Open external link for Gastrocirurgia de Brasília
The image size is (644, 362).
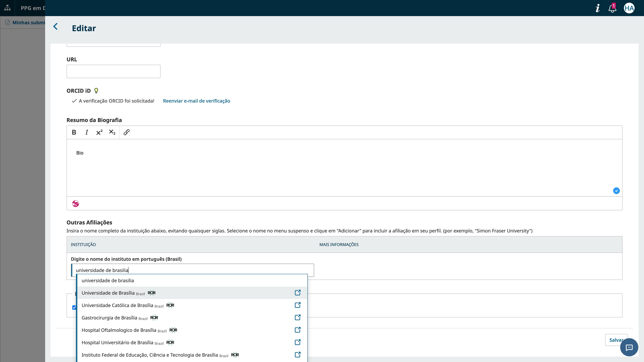click(298, 318)
